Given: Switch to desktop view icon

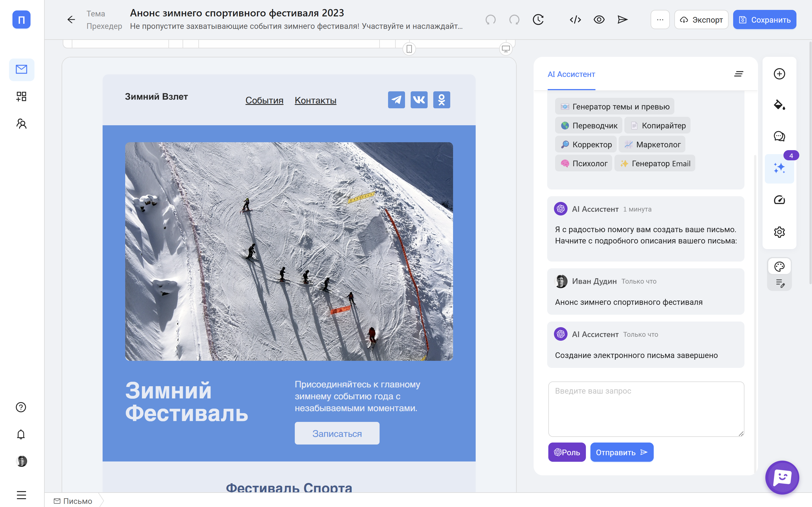Looking at the screenshot, I should pos(506,49).
